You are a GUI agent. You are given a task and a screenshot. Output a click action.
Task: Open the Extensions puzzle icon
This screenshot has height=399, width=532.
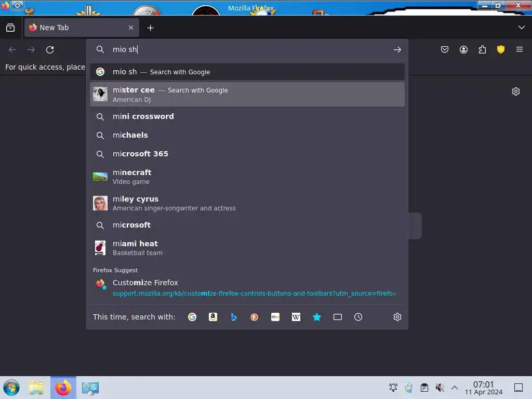point(482,50)
